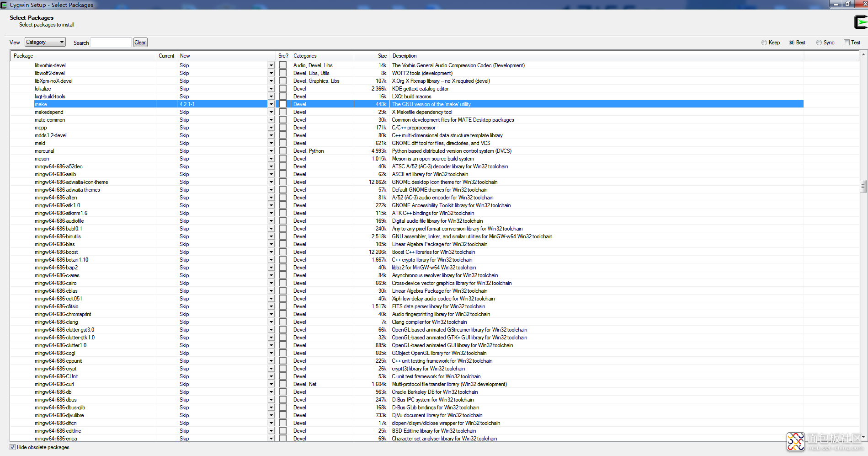Select the Sync radio button
This screenshot has width=868, height=456.
[x=819, y=43]
